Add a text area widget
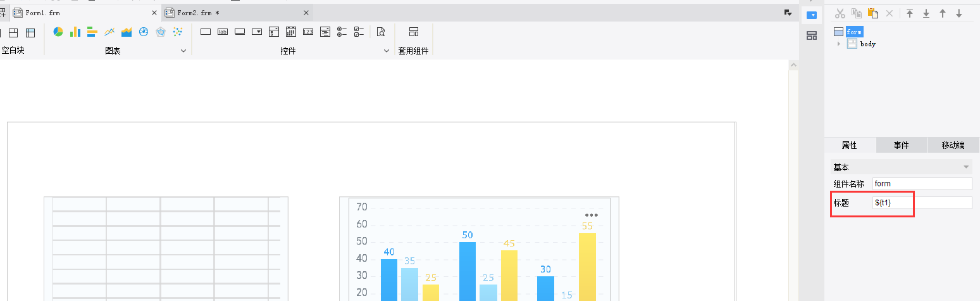This screenshot has width=980, height=301. tap(325, 32)
